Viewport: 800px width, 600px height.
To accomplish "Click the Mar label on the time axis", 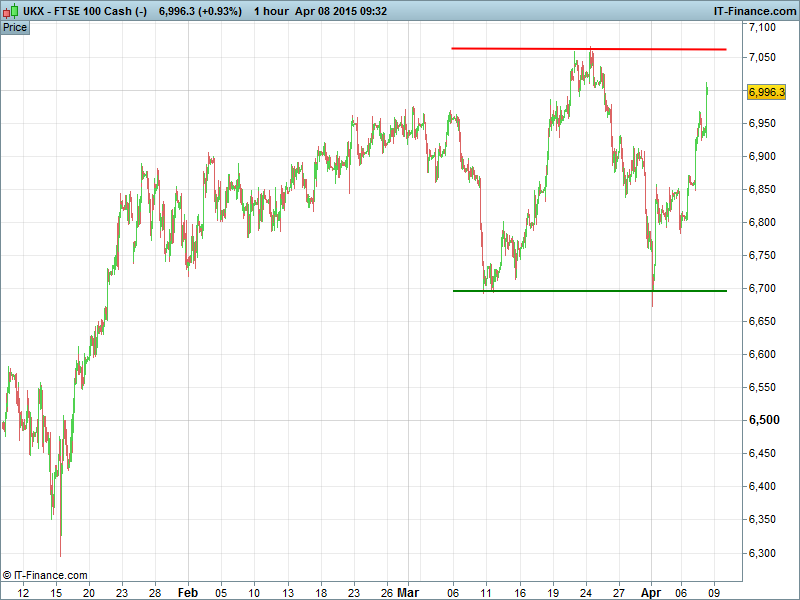I will (x=408, y=592).
